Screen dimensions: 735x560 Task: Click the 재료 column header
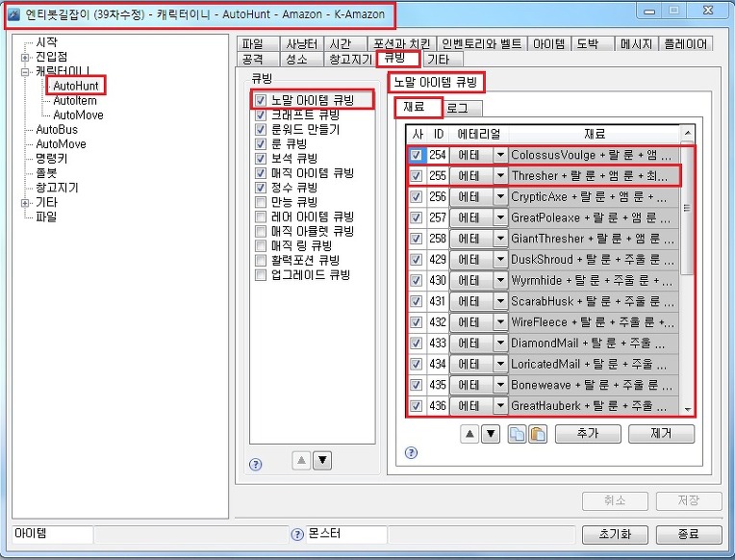594,134
